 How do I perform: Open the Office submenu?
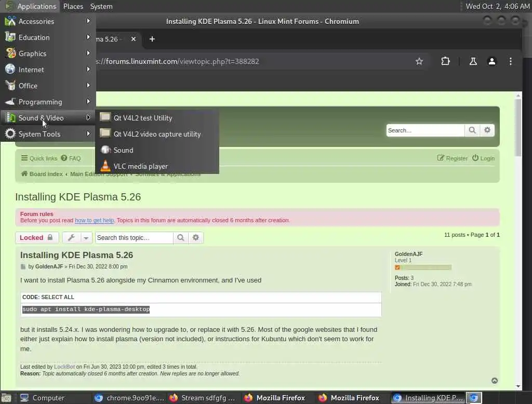click(x=48, y=86)
